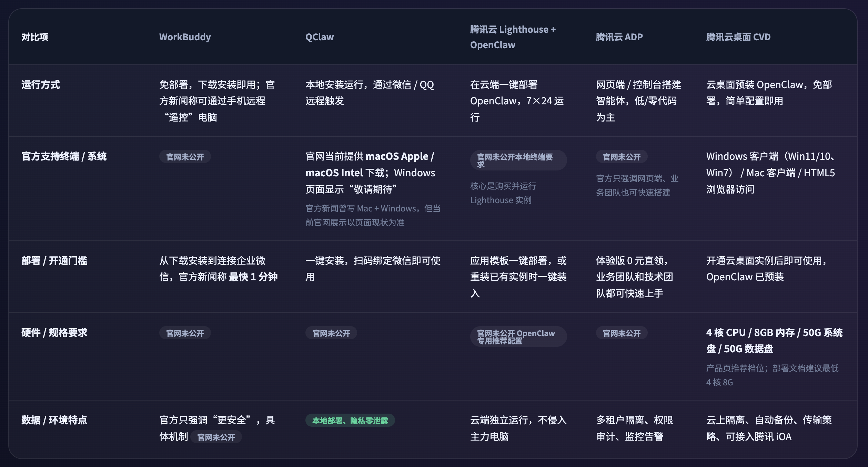Click the bold 最快 1 分钟 text
The height and width of the screenshot is (467, 868).
click(253, 277)
